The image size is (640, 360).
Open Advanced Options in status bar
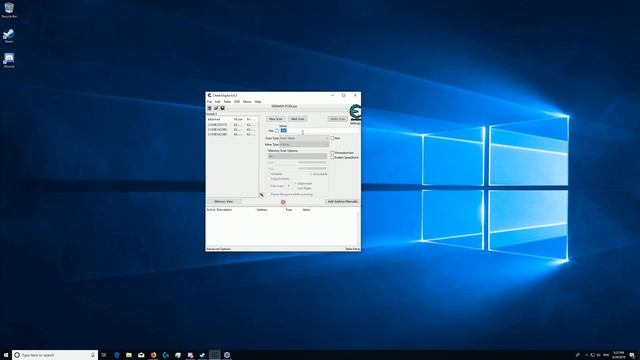click(219, 249)
